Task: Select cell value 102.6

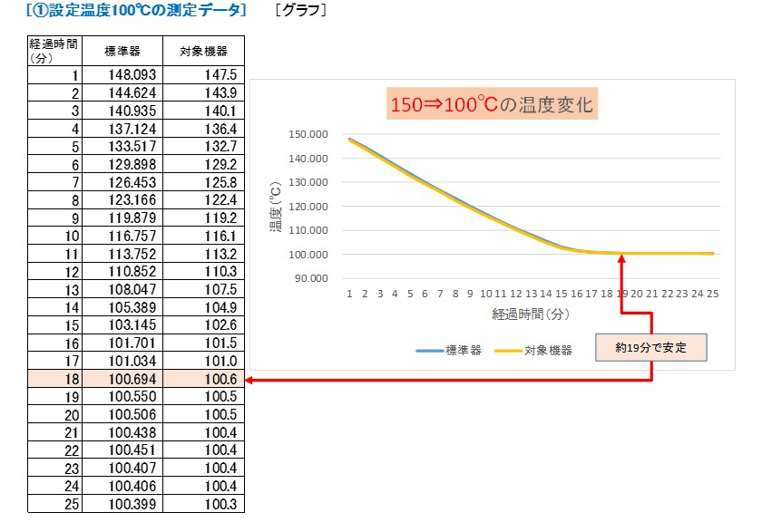Action: [220, 324]
